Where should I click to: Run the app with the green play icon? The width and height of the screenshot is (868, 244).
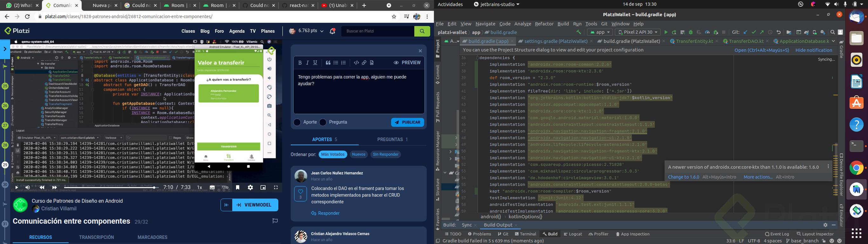(666, 32)
